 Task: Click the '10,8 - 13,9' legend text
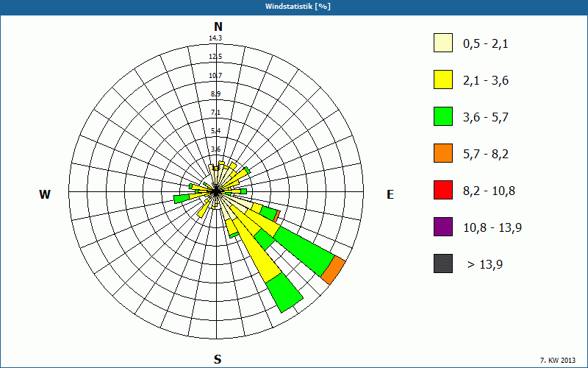492,228
